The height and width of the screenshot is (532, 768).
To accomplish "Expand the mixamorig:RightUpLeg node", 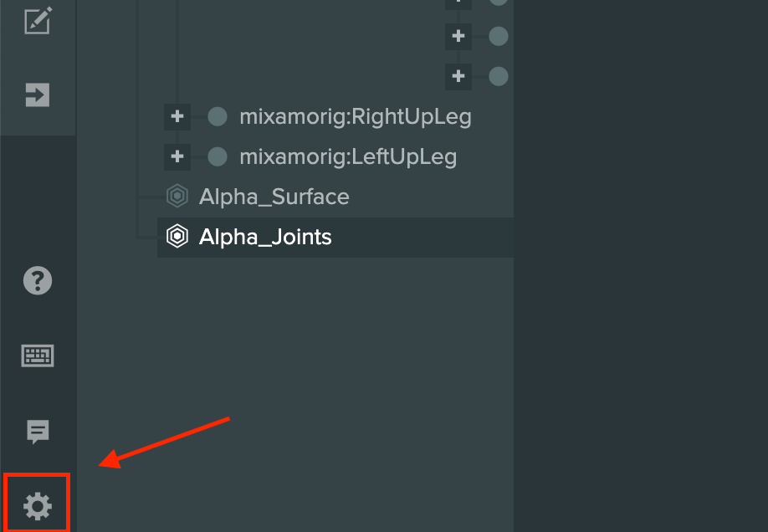I will coord(177,116).
